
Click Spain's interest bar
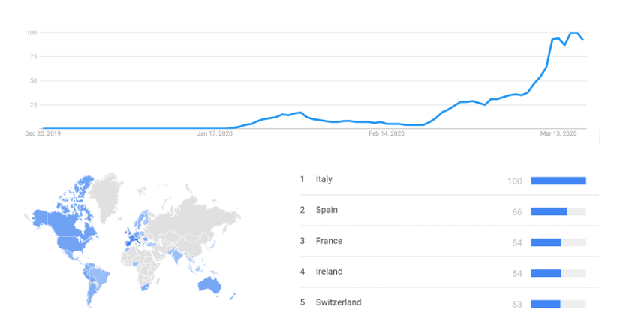549,212
